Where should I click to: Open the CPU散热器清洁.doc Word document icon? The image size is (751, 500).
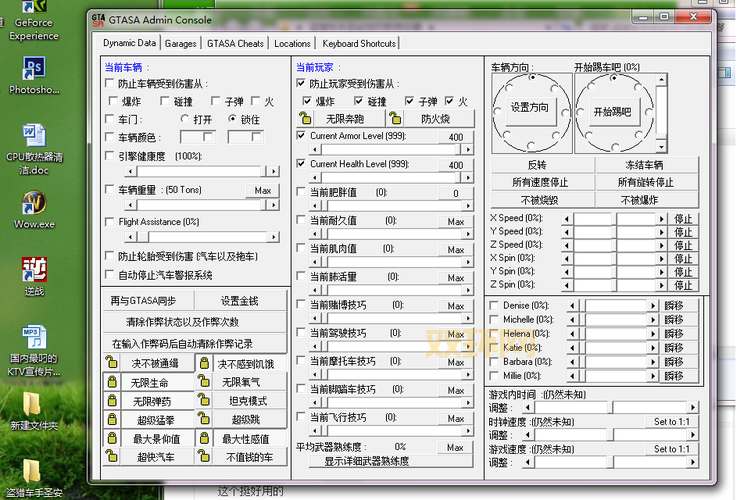pos(34,135)
